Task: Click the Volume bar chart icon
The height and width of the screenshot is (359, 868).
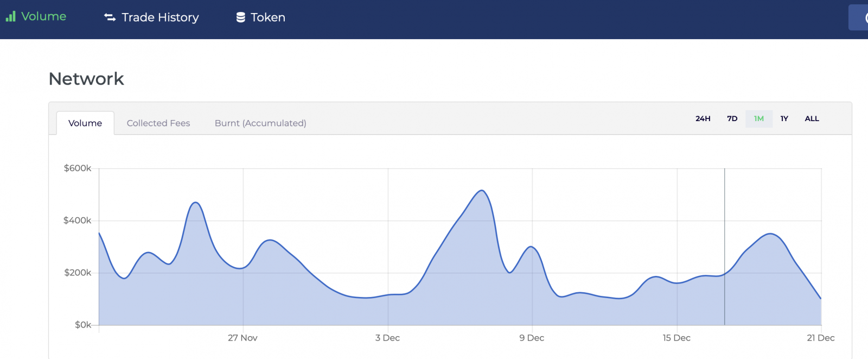Action: [10, 17]
